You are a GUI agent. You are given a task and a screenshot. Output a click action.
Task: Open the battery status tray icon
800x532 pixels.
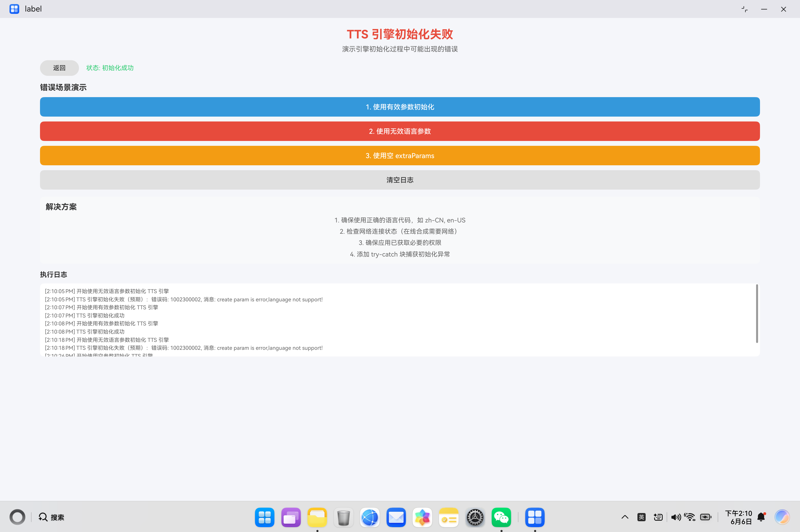pos(706,517)
